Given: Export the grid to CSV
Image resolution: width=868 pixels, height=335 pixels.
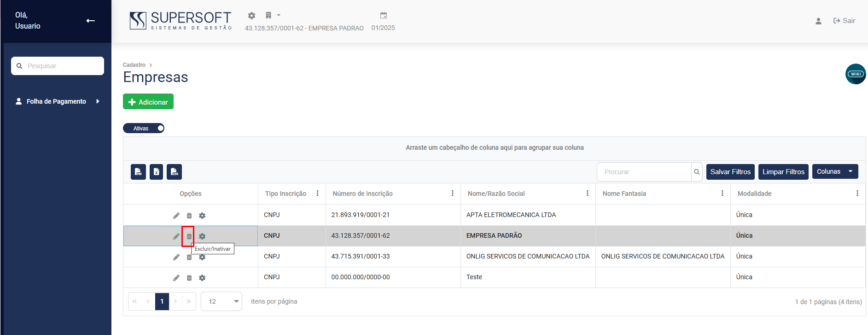Looking at the screenshot, I should click(174, 172).
